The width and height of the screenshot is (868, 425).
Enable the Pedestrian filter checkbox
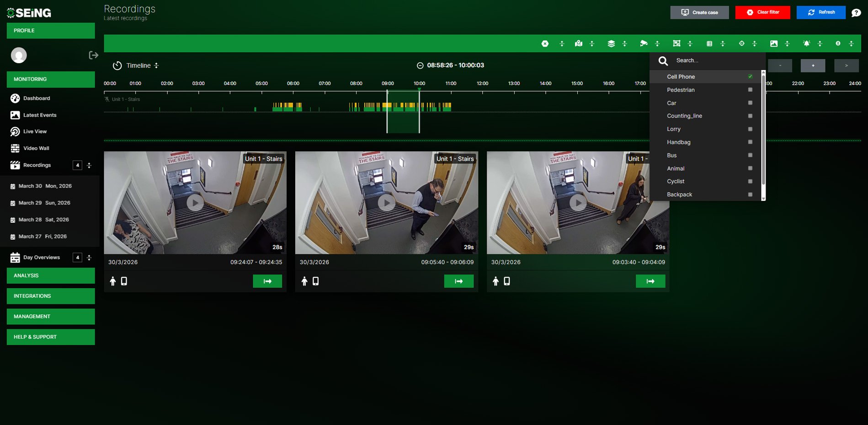(750, 90)
